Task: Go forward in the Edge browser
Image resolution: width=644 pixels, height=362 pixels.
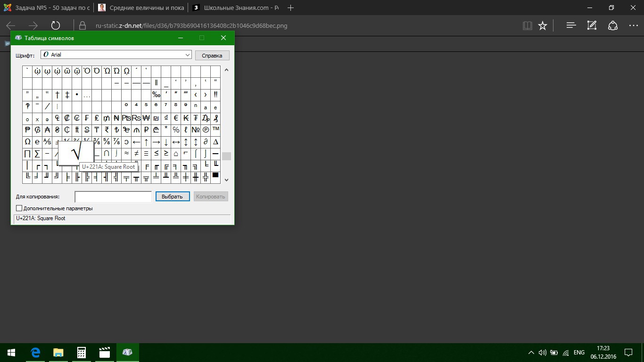Action: [33, 26]
